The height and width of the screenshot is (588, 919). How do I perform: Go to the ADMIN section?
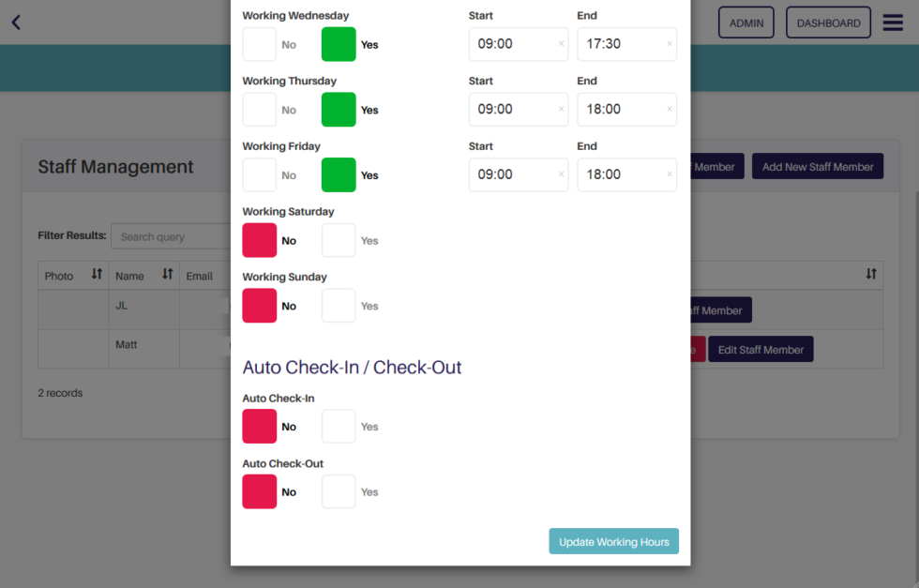pyautogui.click(x=746, y=22)
